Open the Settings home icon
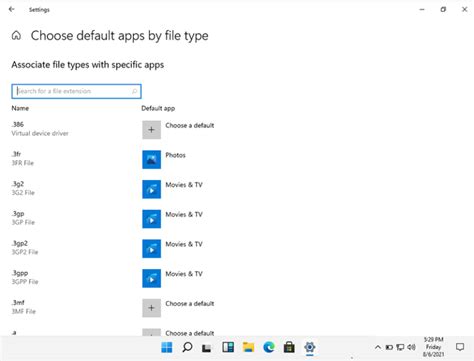This screenshot has height=361, width=474. (x=16, y=35)
